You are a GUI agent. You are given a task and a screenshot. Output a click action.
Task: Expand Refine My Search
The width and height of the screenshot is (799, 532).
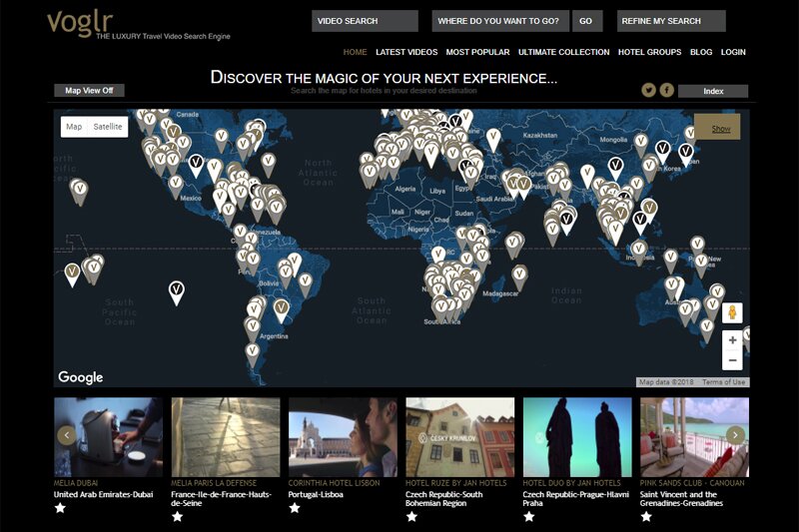(671, 21)
